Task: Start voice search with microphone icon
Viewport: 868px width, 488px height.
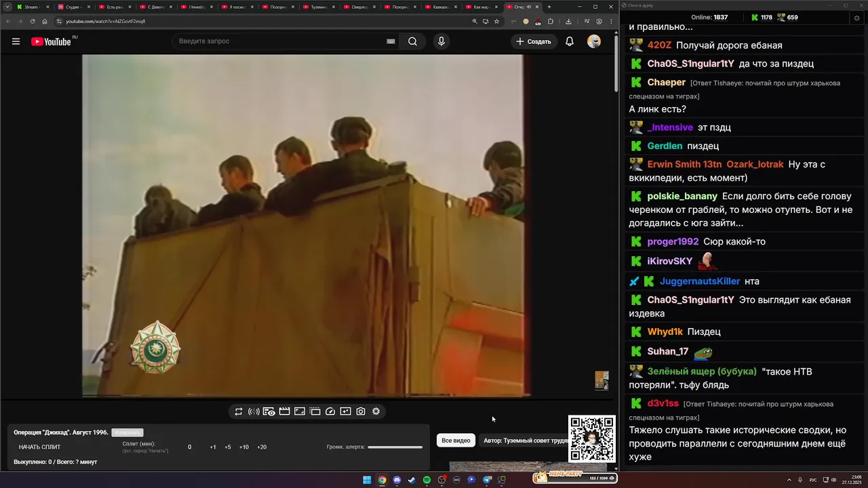Action: click(441, 41)
